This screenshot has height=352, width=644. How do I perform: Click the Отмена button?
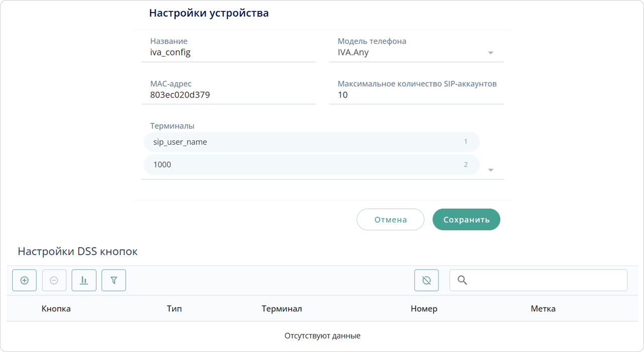click(390, 220)
